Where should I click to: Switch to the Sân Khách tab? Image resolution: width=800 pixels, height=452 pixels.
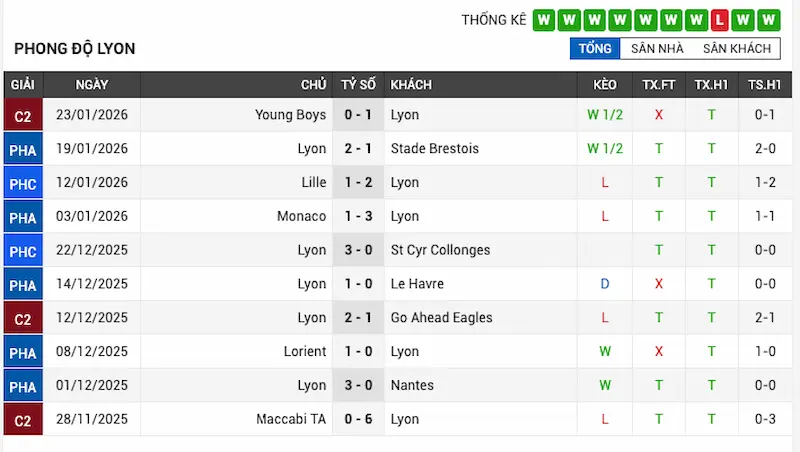click(736, 48)
